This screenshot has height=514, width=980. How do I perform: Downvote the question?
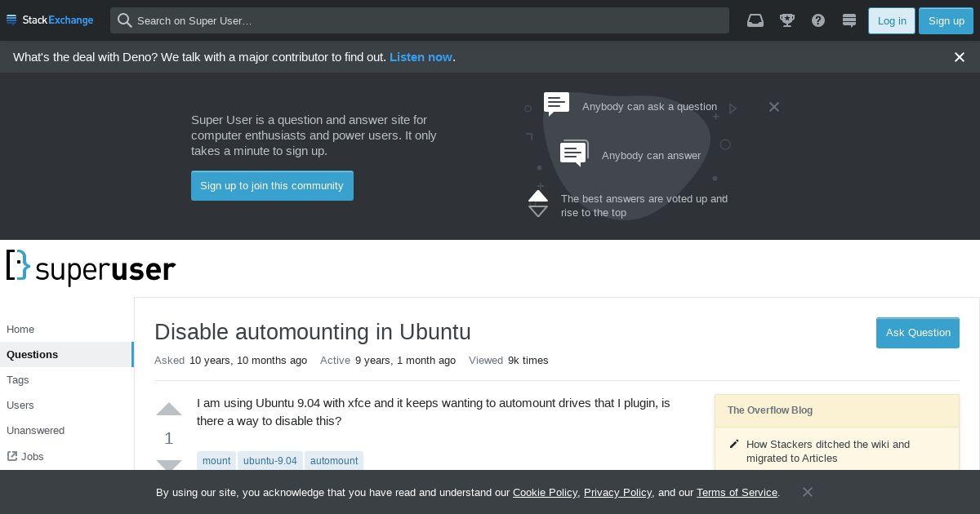[169, 465]
